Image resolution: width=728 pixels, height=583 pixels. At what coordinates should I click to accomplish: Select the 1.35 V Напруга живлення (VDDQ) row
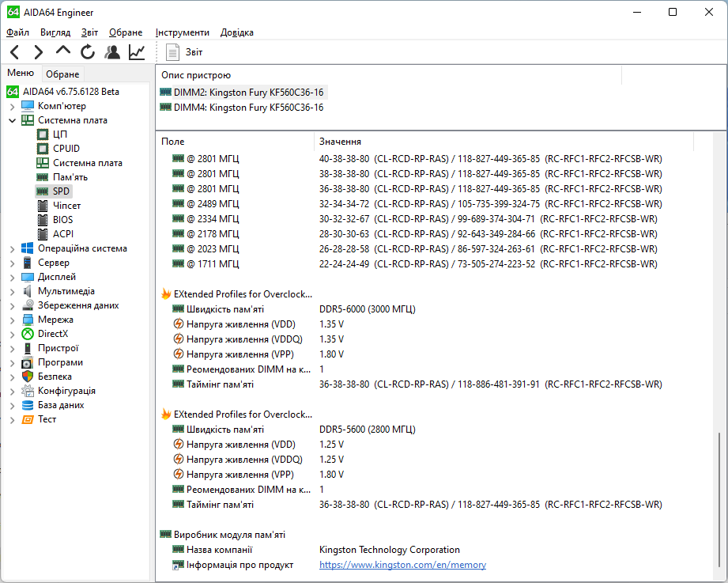coord(258,339)
